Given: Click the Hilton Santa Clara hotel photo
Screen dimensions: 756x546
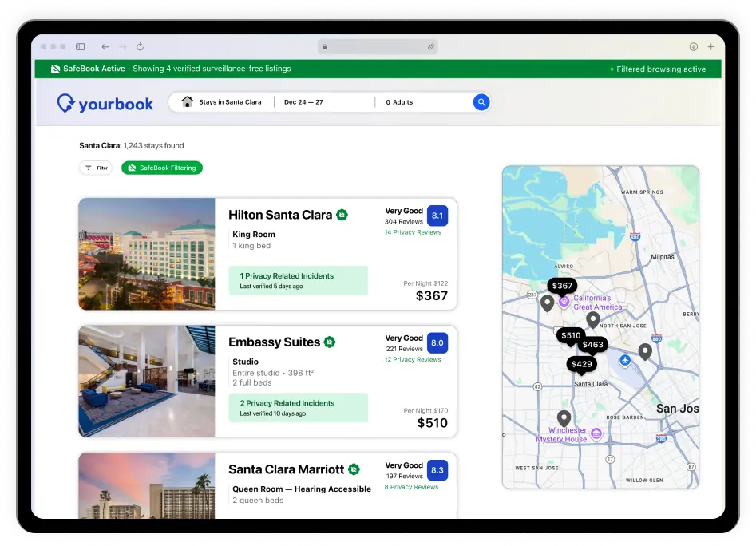Looking at the screenshot, I should pos(147,254).
